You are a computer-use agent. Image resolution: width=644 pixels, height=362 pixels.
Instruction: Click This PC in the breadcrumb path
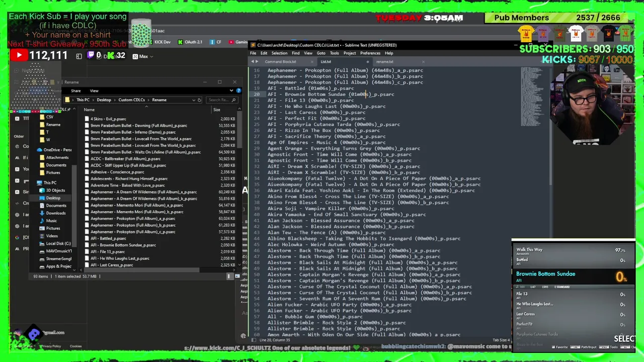(83, 100)
